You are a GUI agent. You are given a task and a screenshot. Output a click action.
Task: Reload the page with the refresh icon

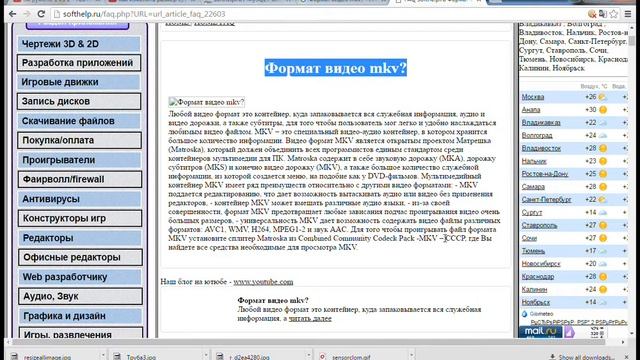click(41, 14)
